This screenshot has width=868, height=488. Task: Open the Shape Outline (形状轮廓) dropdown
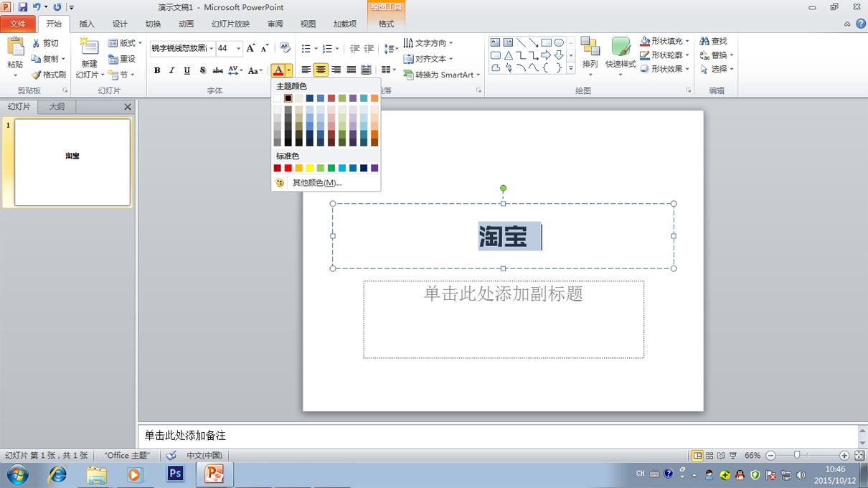pyautogui.click(x=665, y=55)
